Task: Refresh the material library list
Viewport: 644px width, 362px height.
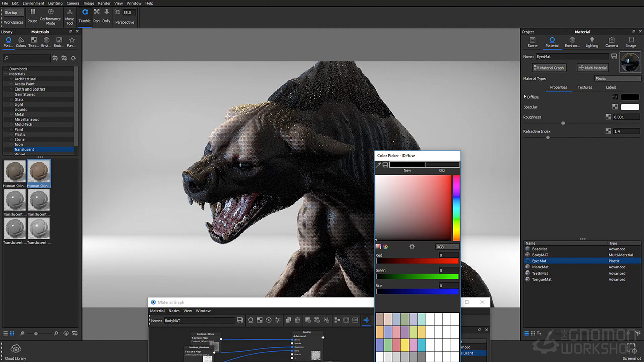Action: (x=73, y=58)
